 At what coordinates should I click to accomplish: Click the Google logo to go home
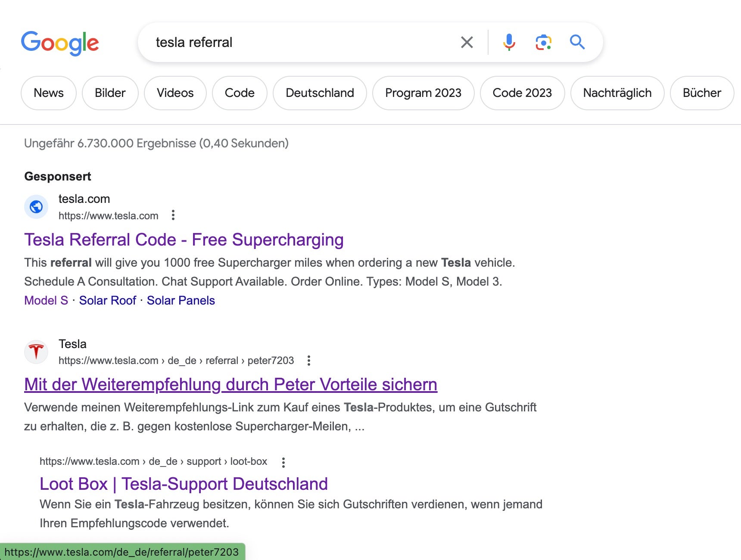point(60,42)
